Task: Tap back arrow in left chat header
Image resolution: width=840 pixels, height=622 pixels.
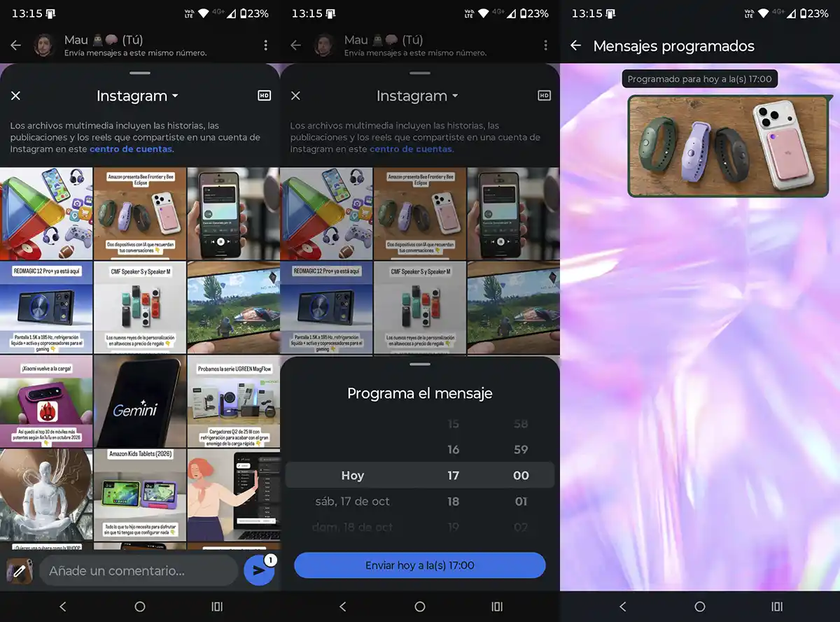Action: pyautogui.click(x=15, y=45)
